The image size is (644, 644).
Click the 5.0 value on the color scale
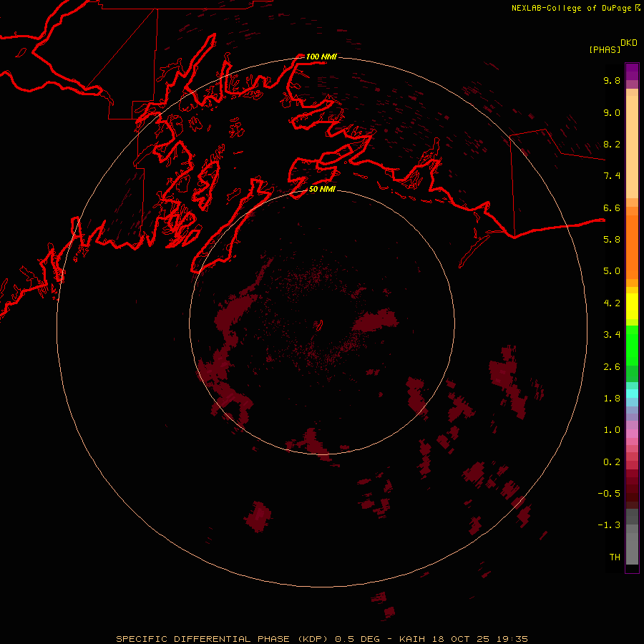point(612,271)
